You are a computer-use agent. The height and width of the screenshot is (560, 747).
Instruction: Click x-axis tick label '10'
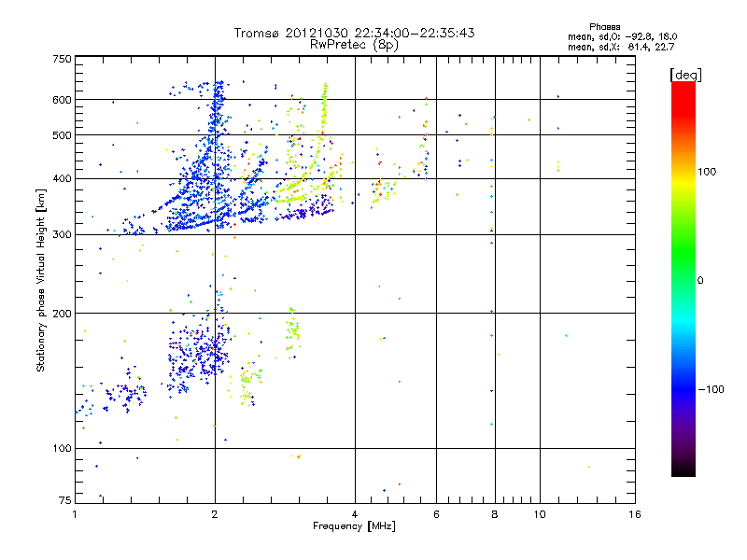(540, 514)
